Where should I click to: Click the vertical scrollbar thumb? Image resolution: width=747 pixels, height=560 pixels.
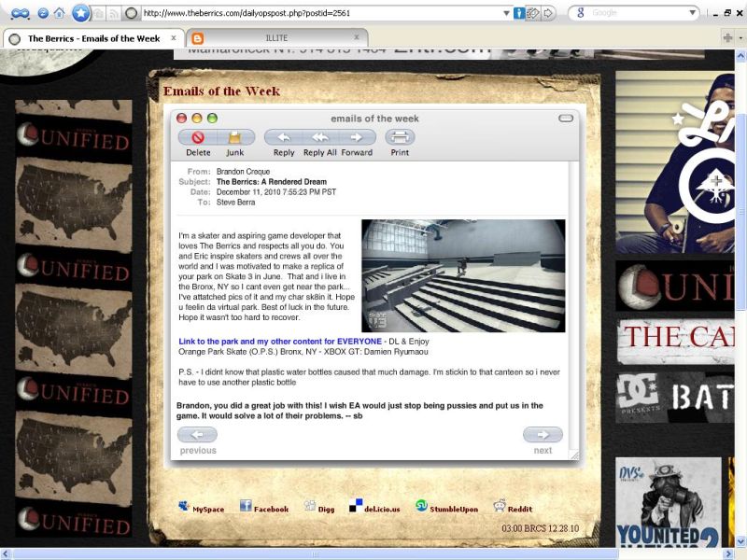[x=741, y=211]
